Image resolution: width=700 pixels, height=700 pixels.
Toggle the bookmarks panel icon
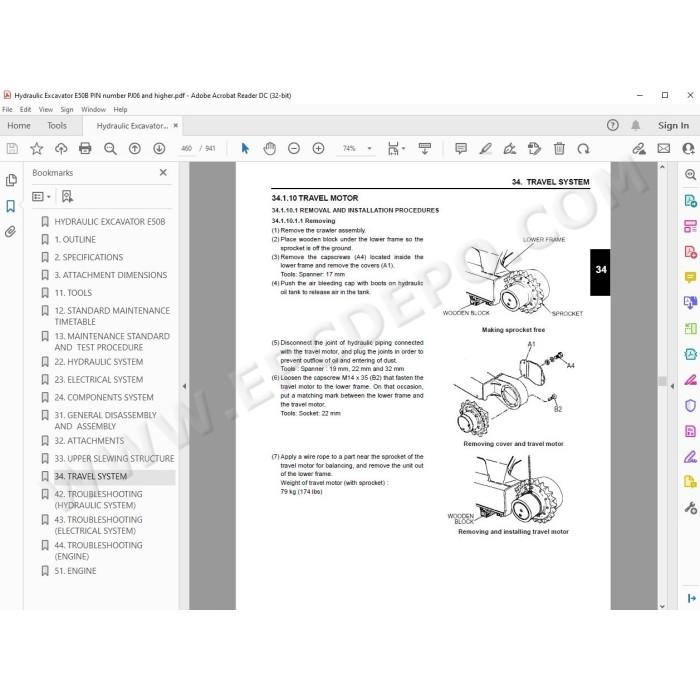coord(11,206)
